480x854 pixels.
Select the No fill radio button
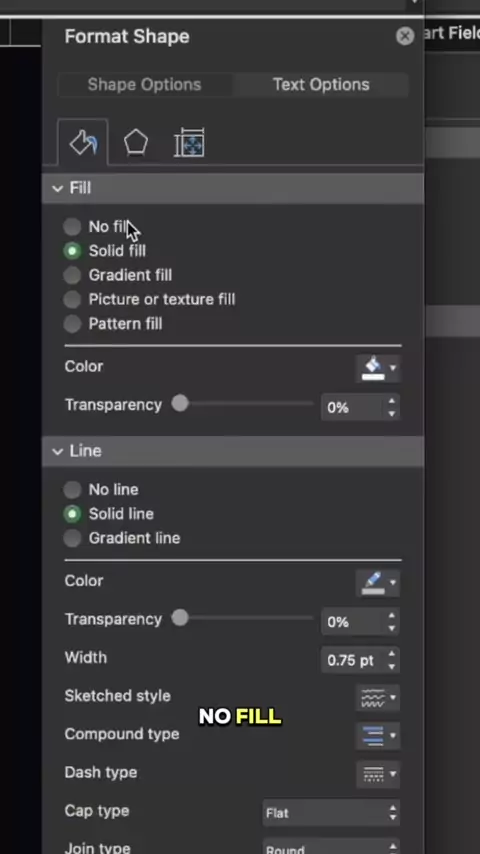coord(72,227)
